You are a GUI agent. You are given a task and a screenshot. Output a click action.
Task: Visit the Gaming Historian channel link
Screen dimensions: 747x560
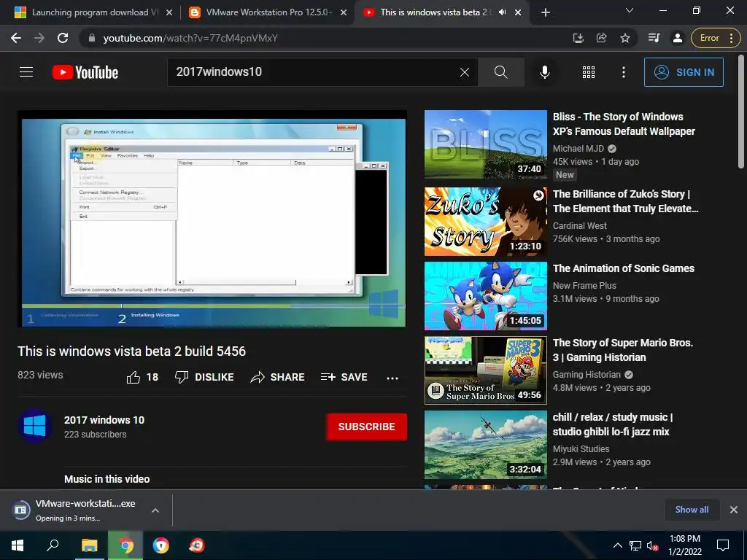tap(587, 375)
